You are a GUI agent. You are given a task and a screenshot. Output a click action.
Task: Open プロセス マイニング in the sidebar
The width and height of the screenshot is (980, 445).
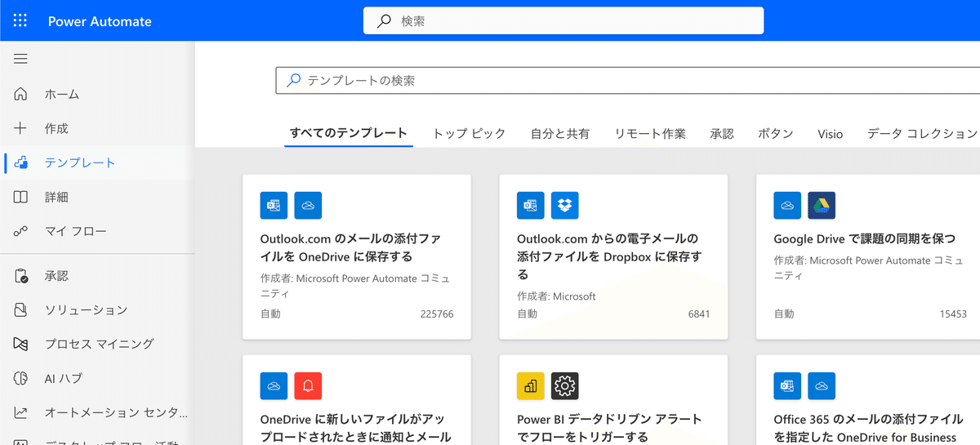click(97, 345)
